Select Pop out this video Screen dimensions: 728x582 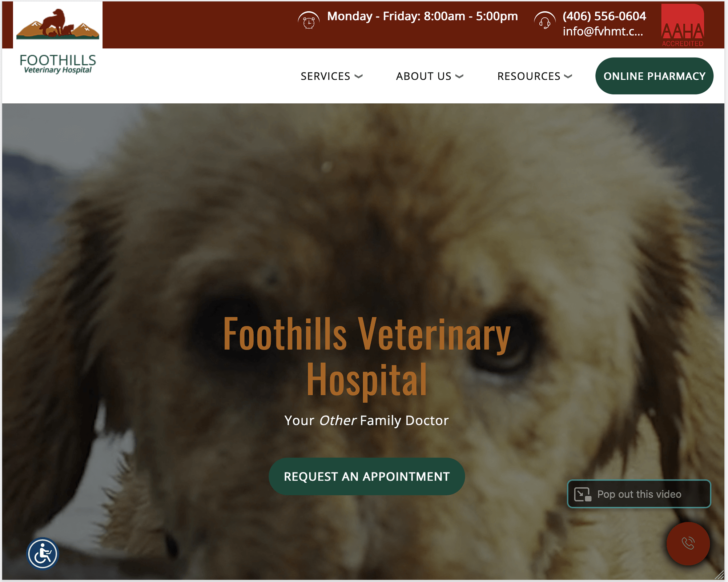(x=639, y=494)
